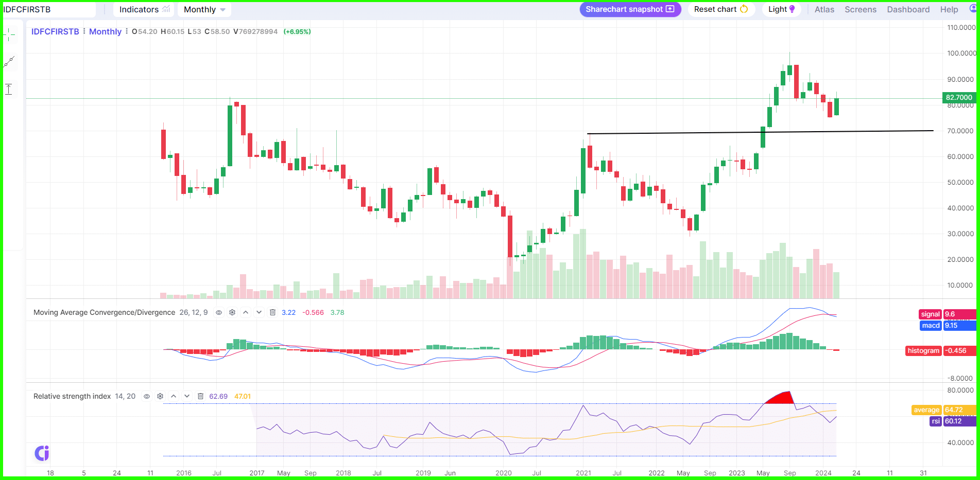
Task: Click the average 64.72 label
Action: tap(944, 410)
